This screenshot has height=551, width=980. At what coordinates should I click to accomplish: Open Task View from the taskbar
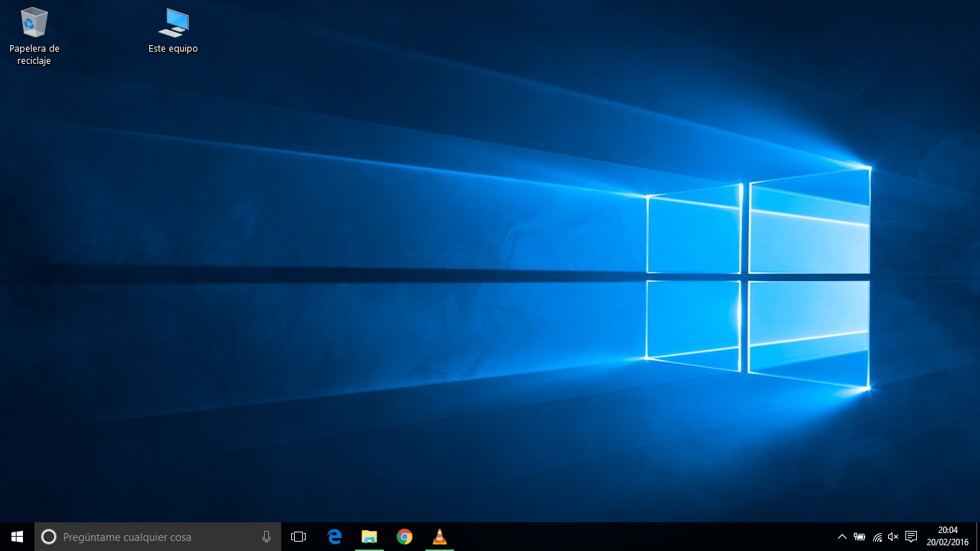298,537
